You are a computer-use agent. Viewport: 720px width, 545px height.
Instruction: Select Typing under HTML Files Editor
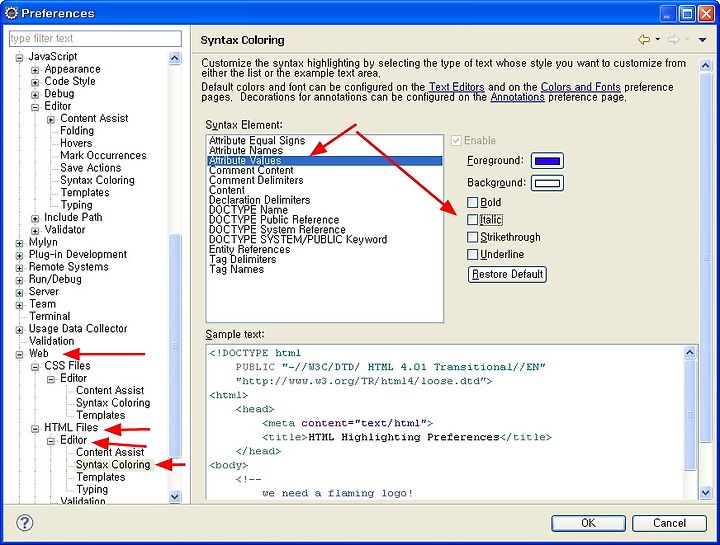pos(92,489)
